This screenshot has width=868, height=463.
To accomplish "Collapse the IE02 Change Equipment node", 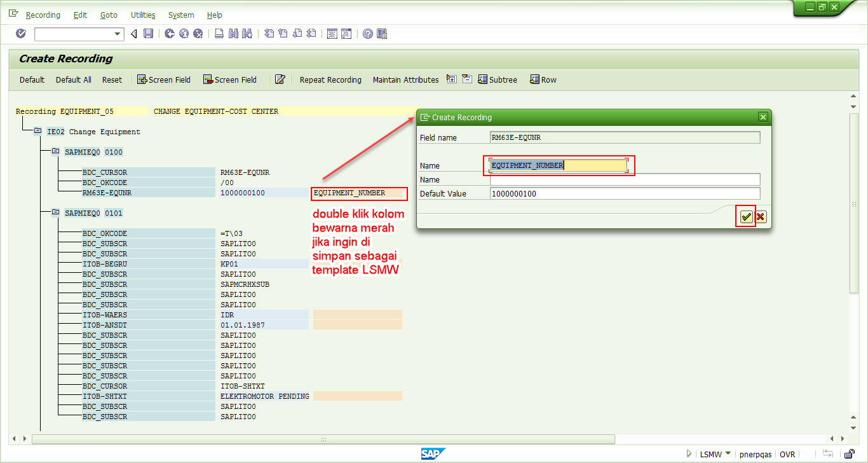I will coord(37,131).
